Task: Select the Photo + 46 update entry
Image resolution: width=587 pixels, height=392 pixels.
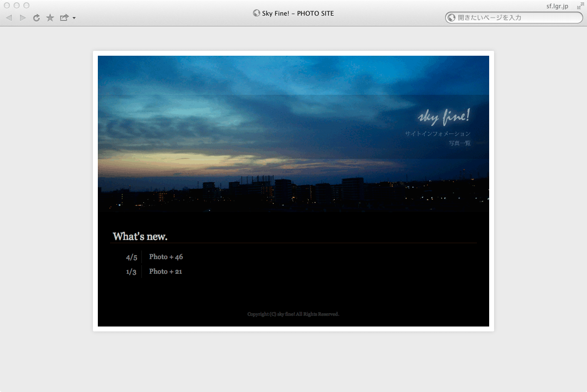Action: [166, 257]
